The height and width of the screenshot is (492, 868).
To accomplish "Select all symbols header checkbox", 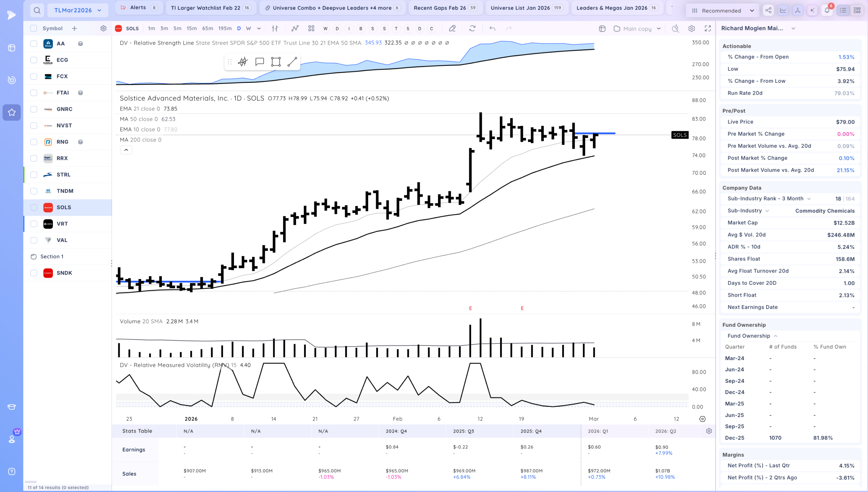I will point(34,28).
